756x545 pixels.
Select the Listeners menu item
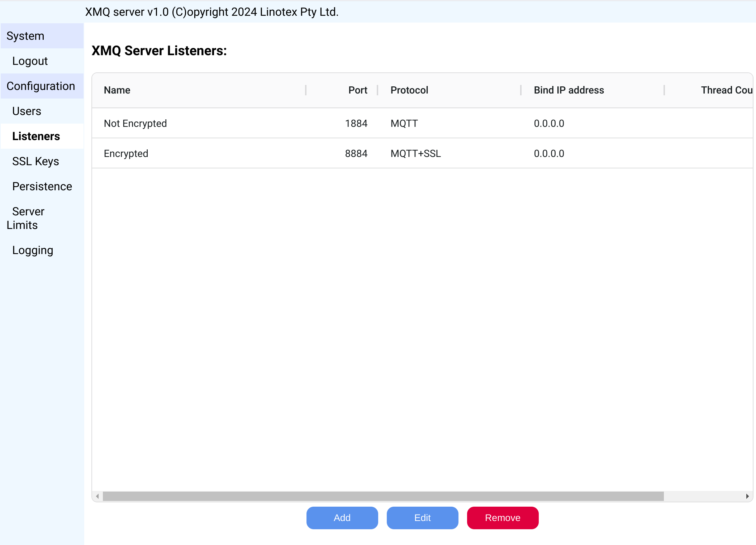click(x=42, y=136)
